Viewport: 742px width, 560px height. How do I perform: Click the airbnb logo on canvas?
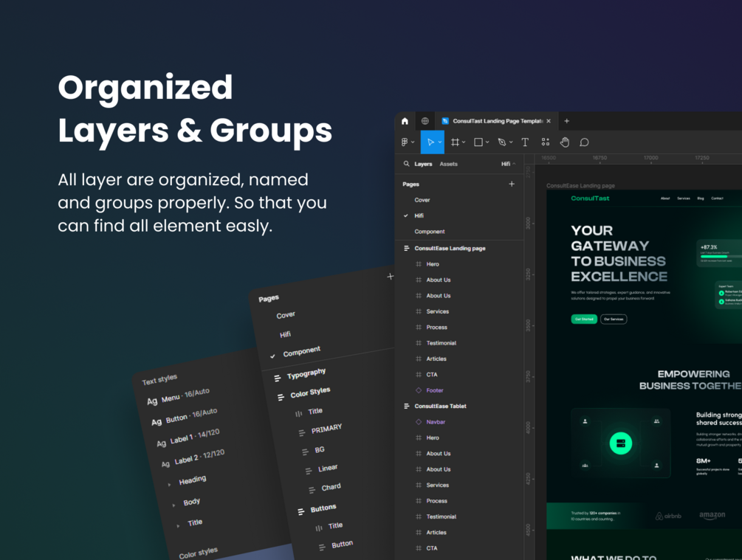pyautogui.click(x=668, y=516)
